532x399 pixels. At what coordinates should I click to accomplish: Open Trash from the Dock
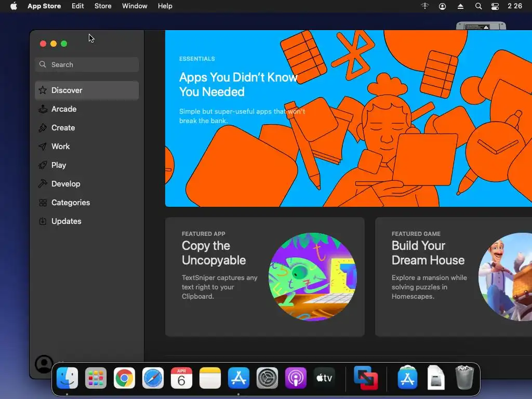pyautogui.click(x=464, y=377)
